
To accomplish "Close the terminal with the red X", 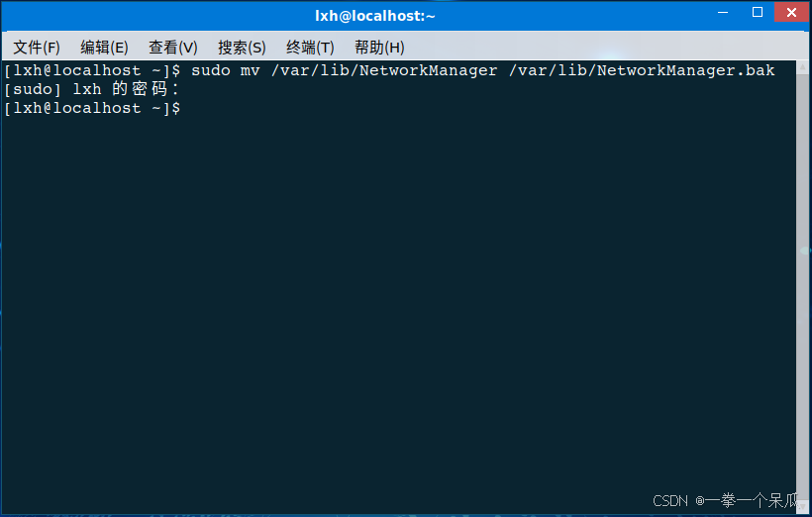I will pos(791,12).
